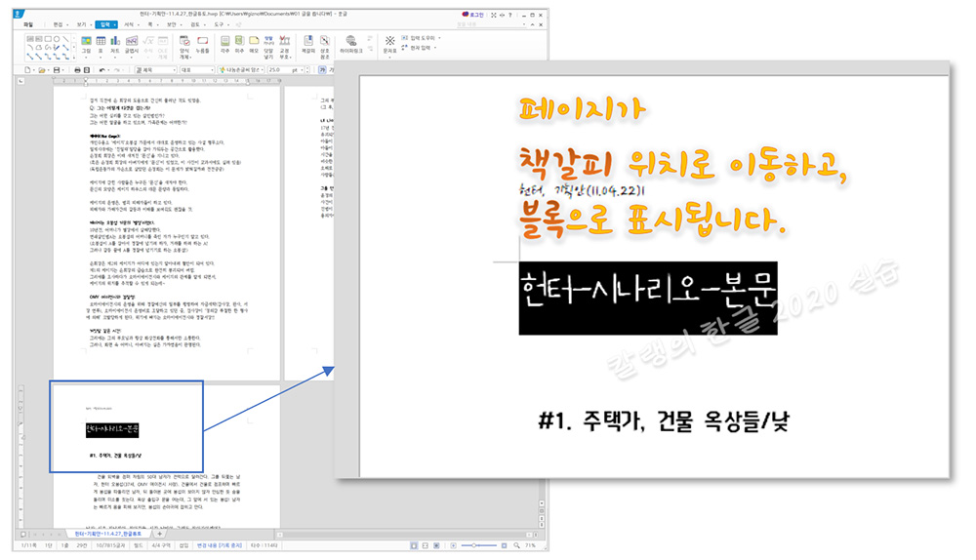Insert a footnote with 각주 icon
976x560 pixels.
224,45
